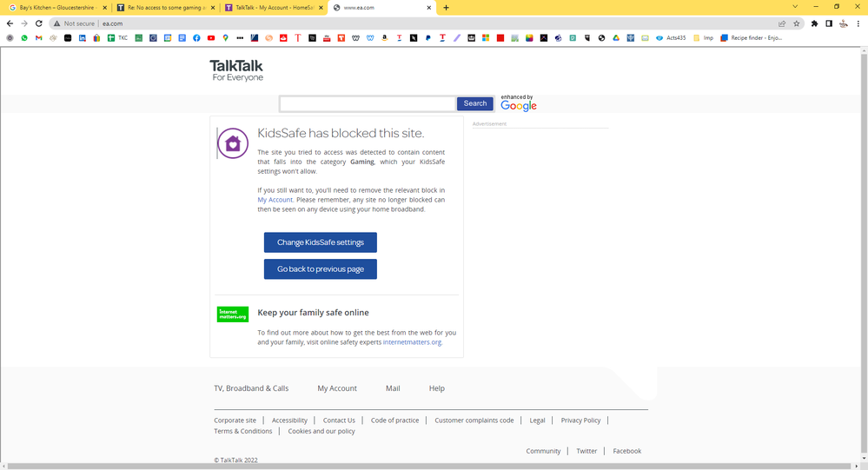This screenshot has height=470, width=868.
Task: Open the Acts435 bookmark
Action: [671, 38]
